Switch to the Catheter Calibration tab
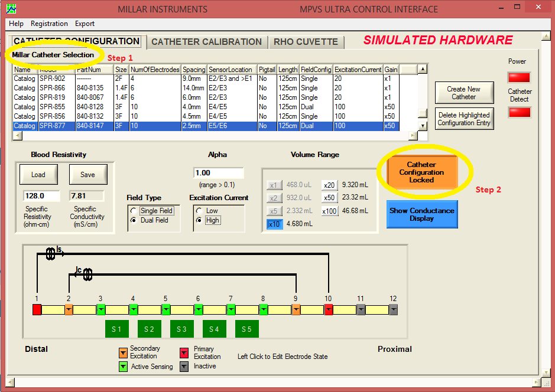Viewport: 555px width, 392px height. (x=206, y=42)
